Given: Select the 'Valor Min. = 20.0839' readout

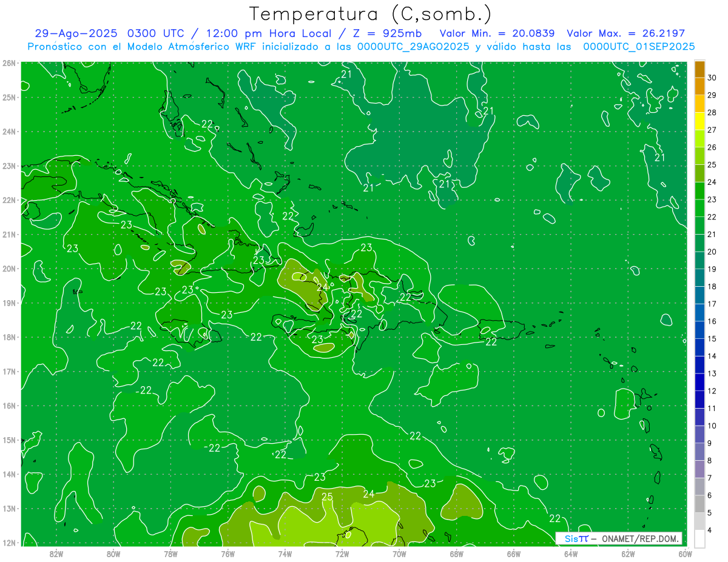Looking at the screenshot, I should pyautogui.click(x=497, y=33).
